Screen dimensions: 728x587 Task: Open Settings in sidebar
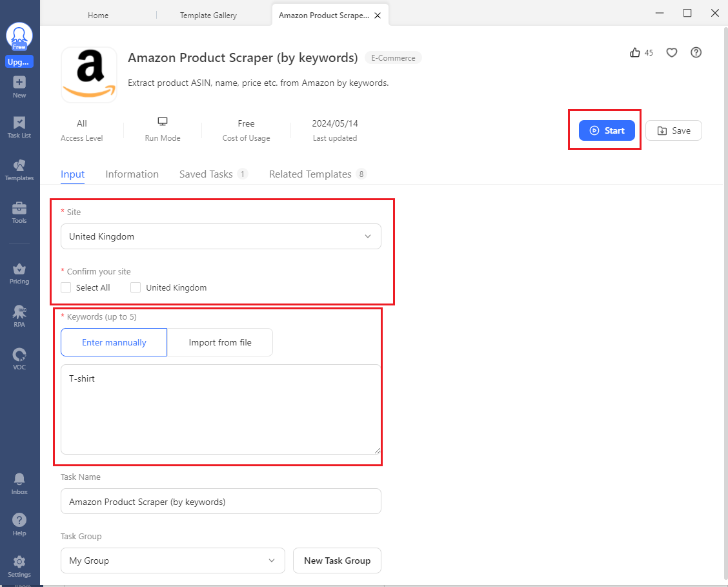click(19, 567)
